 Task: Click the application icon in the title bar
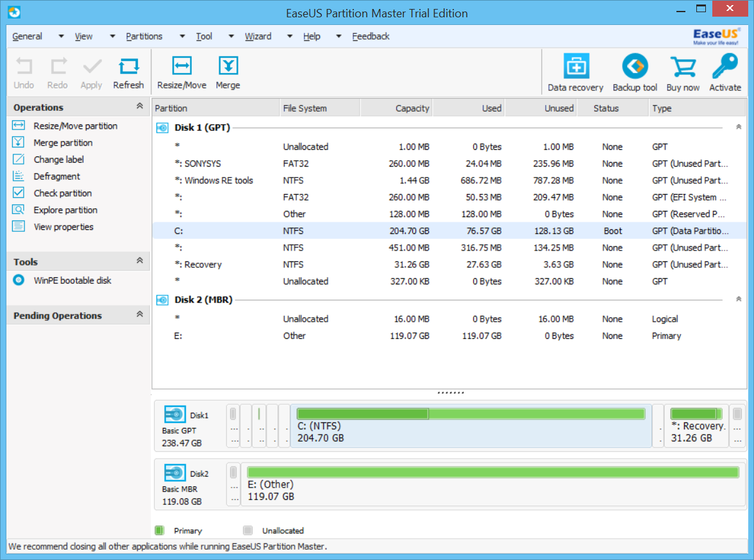[x=14, y=12]
